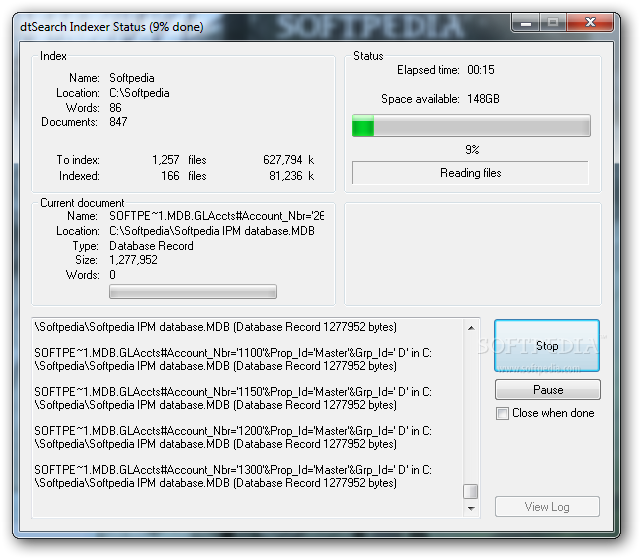The width and height of the screenshot is (641, 559).
Task: Click the Elapsed time 00:15 value
Action: 481,70
